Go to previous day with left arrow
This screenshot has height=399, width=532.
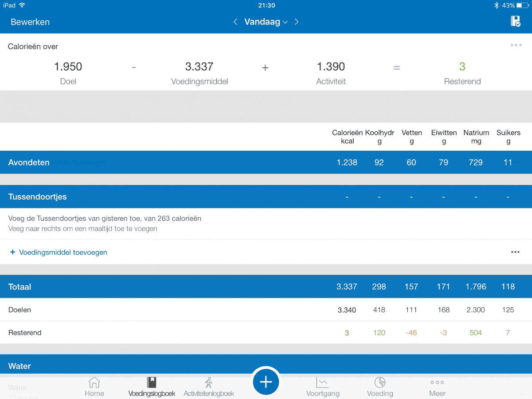[235, 22]
